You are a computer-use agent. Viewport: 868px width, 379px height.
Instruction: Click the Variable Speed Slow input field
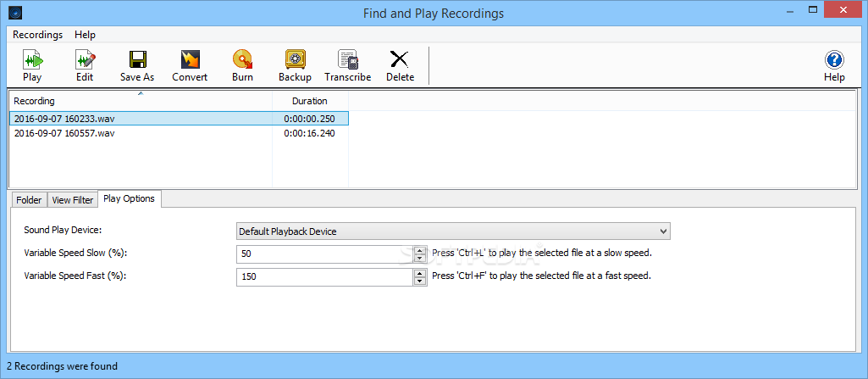tap(325, 254)
